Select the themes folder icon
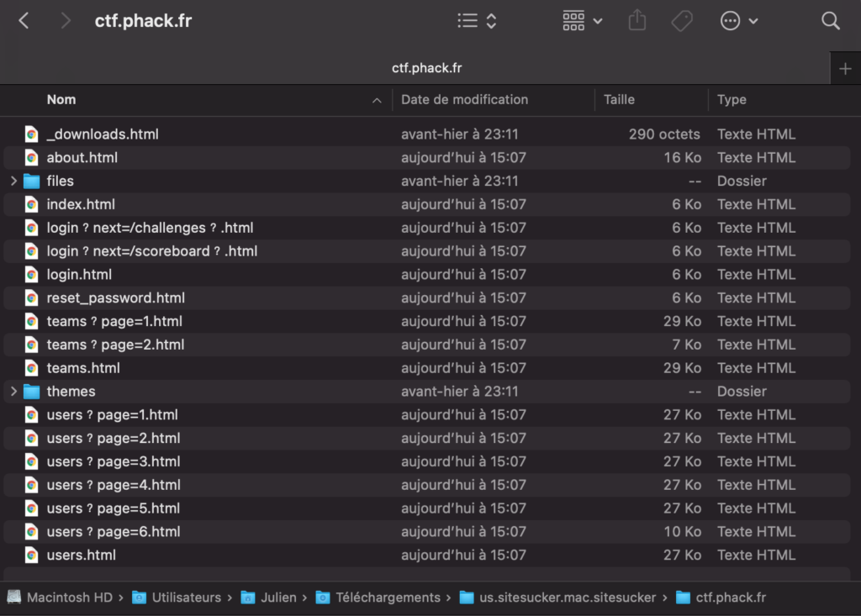Image resolution: width=861 pixels, height=616 pixels. (x=32, y=392)
